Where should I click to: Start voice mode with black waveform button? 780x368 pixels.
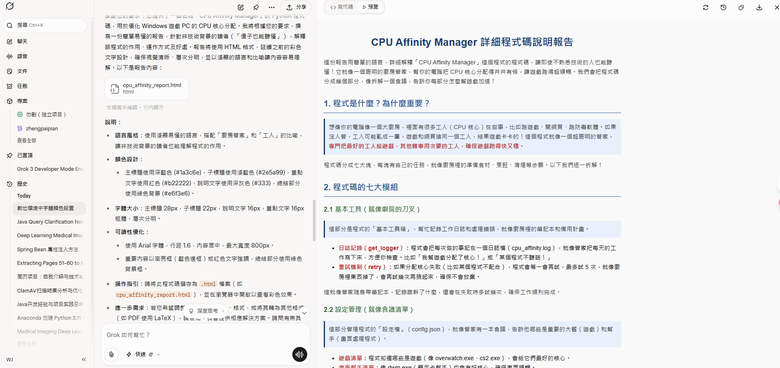299,354
